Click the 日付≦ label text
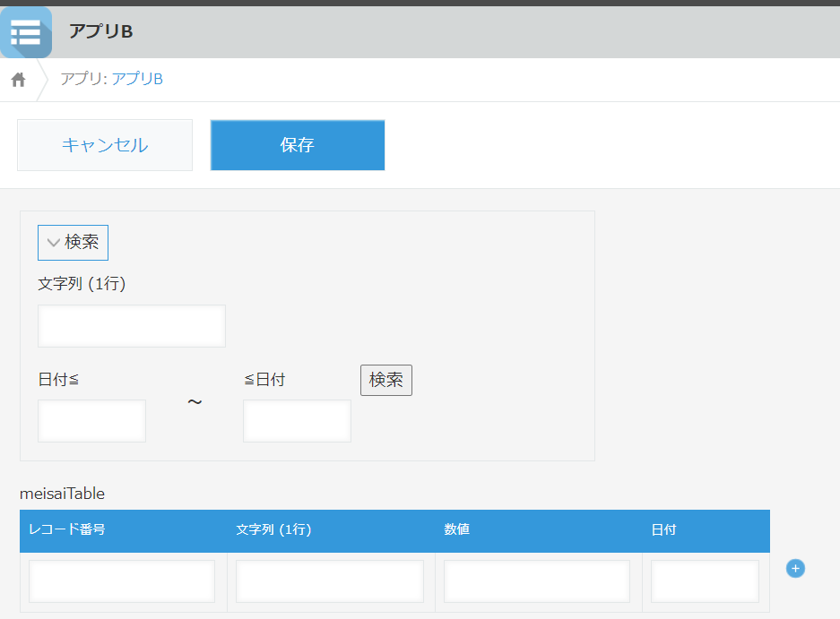This screenshot has height=619, width=840. (58, 380)
